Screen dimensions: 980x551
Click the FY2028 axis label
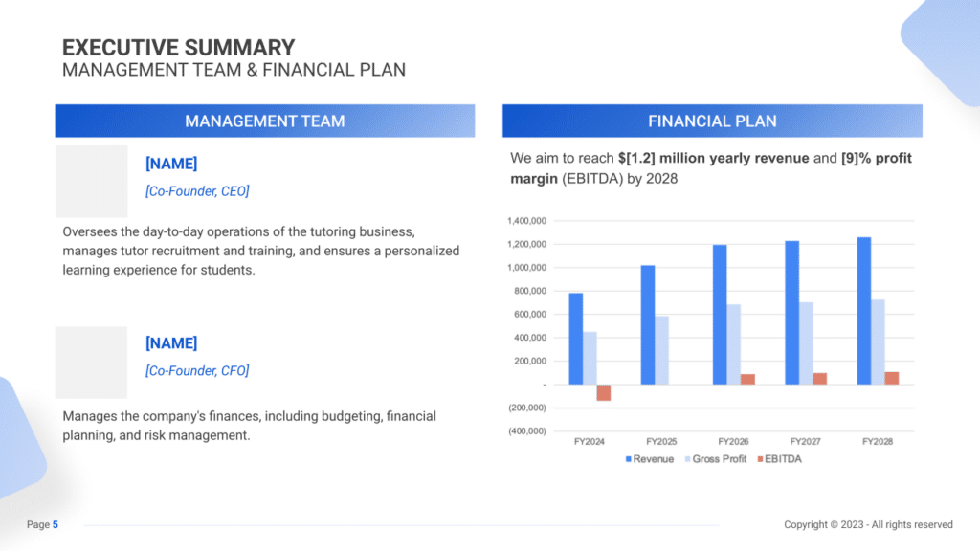[x=878, y=442]
